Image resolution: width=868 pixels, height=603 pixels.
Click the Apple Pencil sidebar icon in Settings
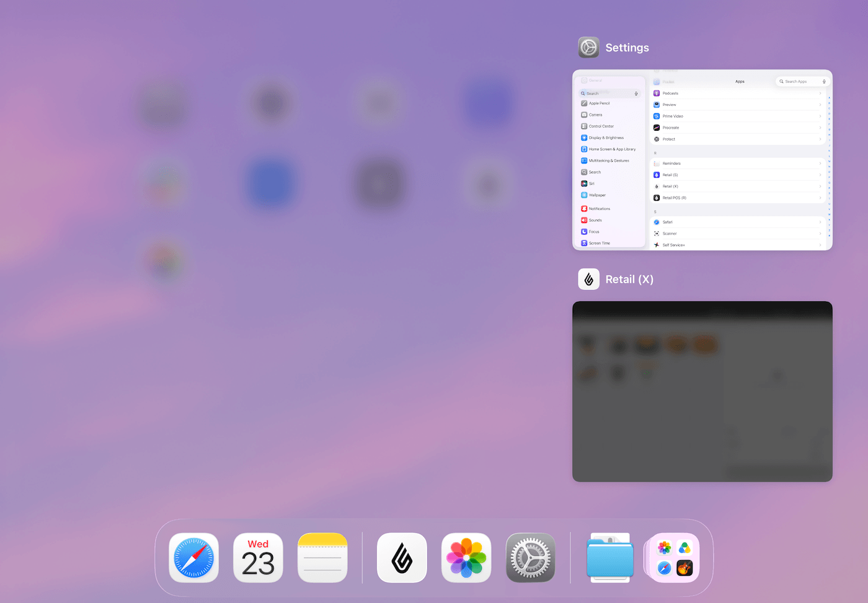[x=584, y=103]
